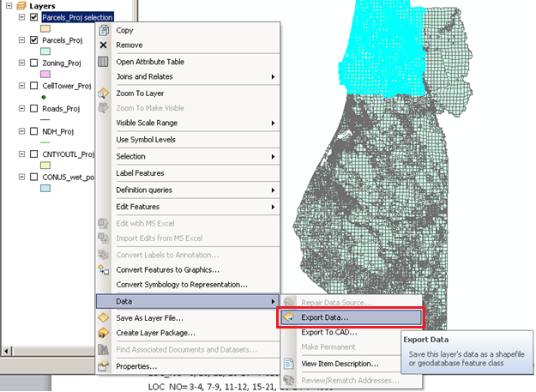Click the Properties icon in context menu
The height and width of the screenshot is (392, 536).
104,366
